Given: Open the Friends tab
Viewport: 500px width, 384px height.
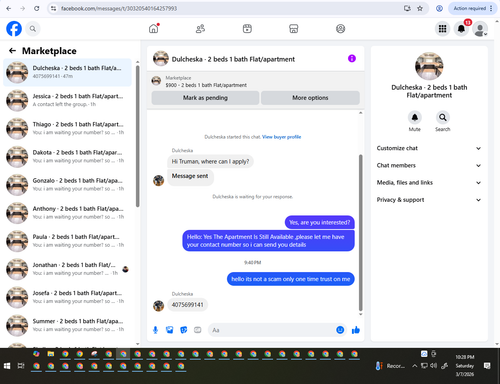Looking at the screenshot, I should tap(200, 29).
